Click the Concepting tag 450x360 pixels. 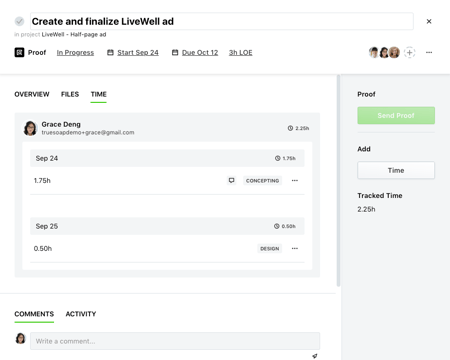262,180
